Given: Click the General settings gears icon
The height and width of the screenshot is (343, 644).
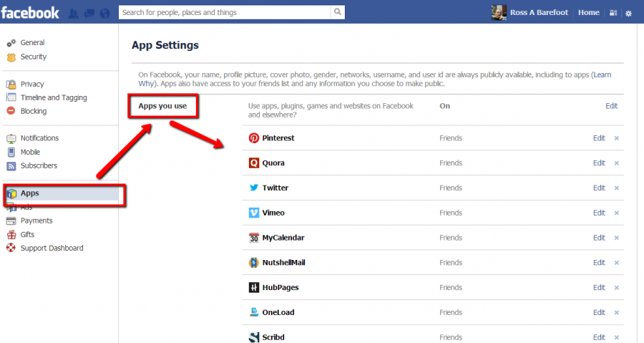Looking at the screenshot, I should pos(11,43).
